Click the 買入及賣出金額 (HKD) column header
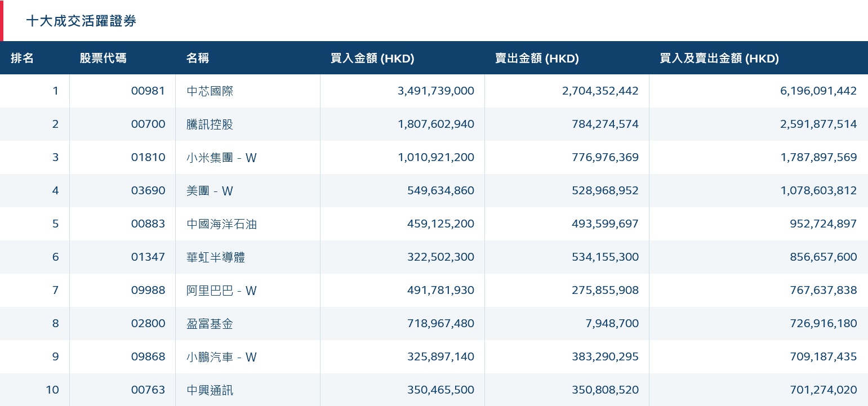Screen dimensions: 868x406 coord(719,58)
